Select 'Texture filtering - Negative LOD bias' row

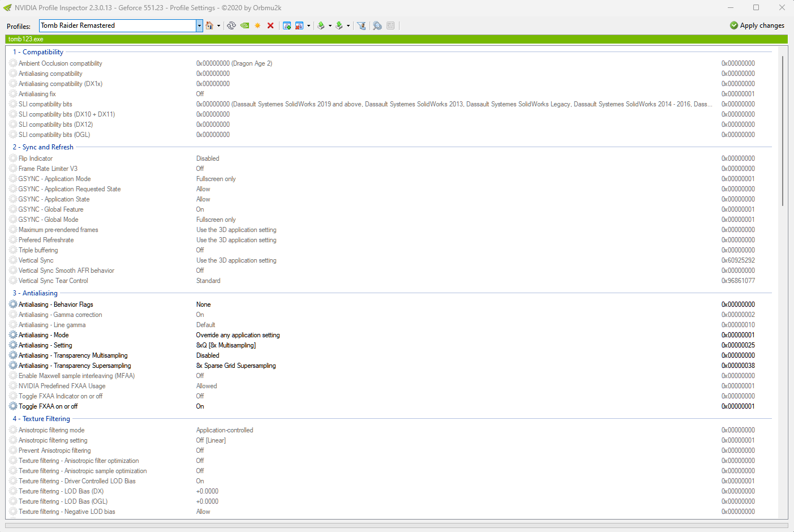pyautogui.click(x=391, y=512)
